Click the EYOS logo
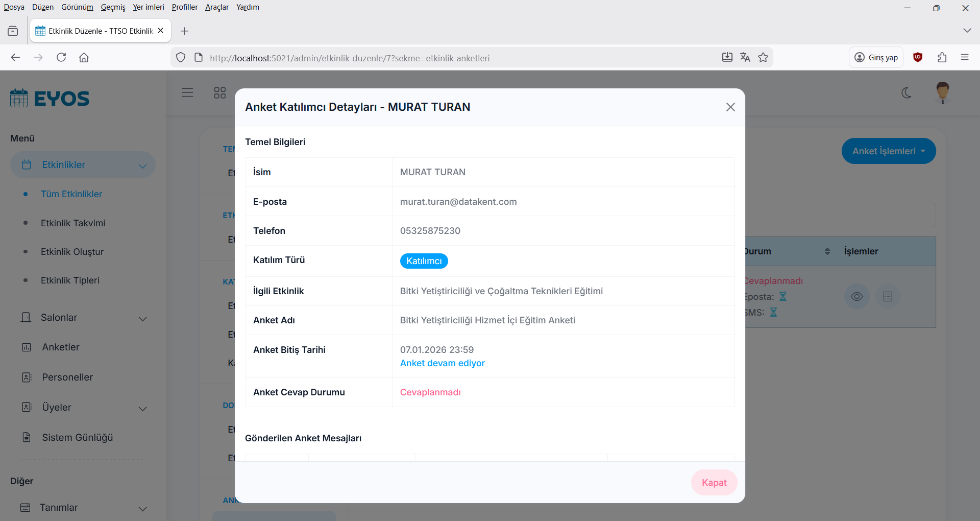980x521 pixels. click(50, 98)
